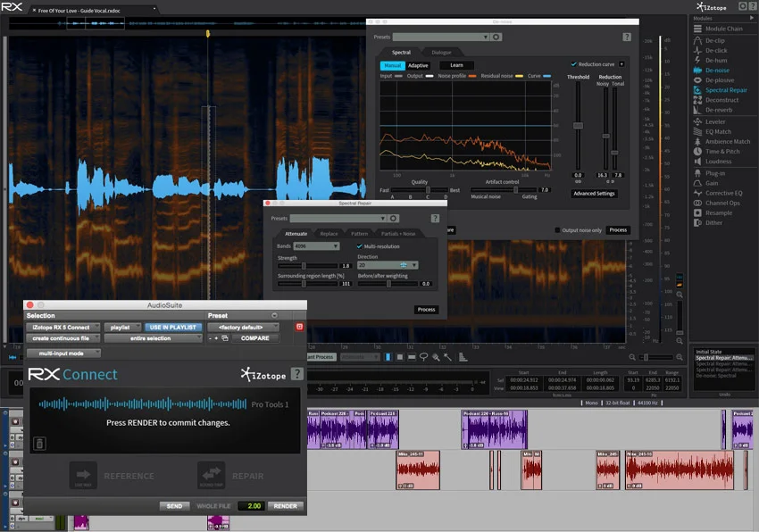Choose the time-frequency rectangle selection tool
This screenshot has height=532, width=759.
pos(400,357)
